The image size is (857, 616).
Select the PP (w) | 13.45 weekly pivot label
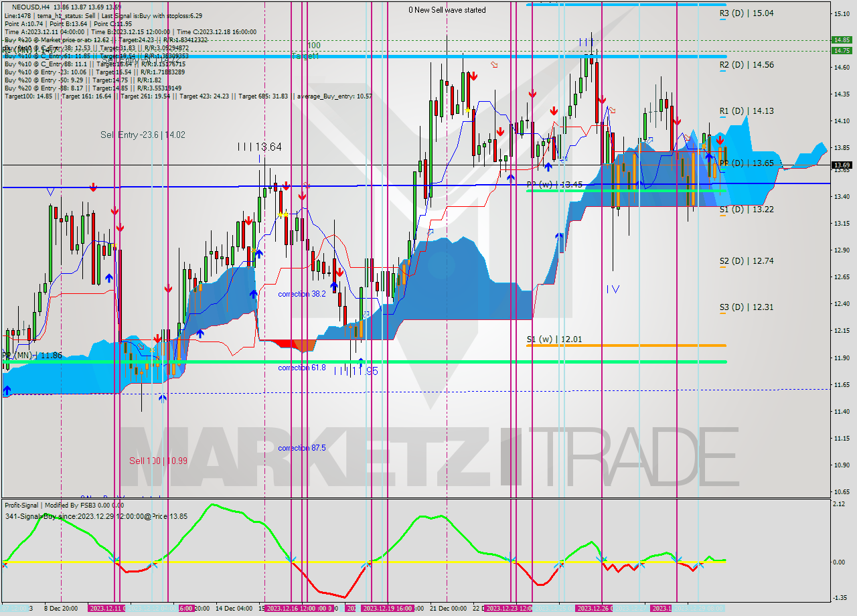554,184
